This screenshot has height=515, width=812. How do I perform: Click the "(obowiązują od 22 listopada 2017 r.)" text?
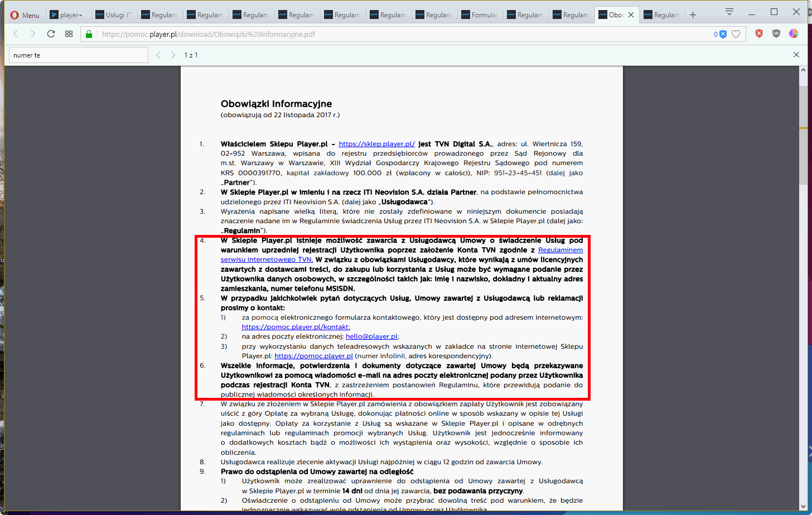point(280,115)
